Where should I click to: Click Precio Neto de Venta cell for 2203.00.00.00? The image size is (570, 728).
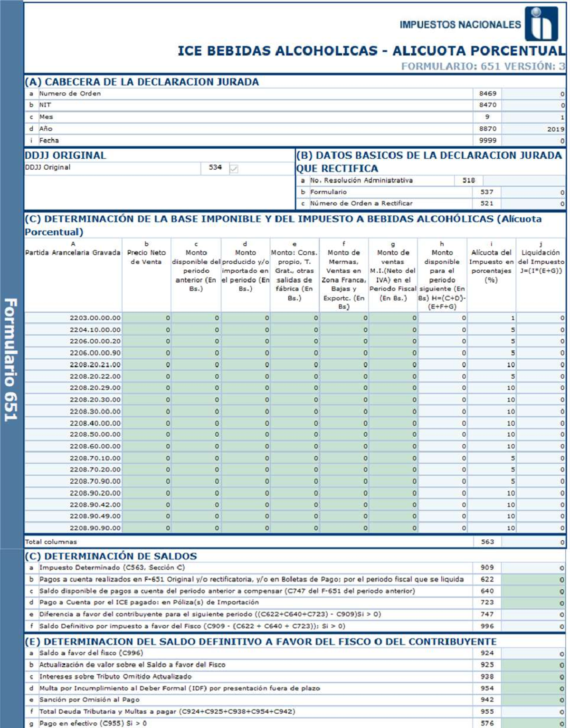pyautogui.click(x=146, y=318)
